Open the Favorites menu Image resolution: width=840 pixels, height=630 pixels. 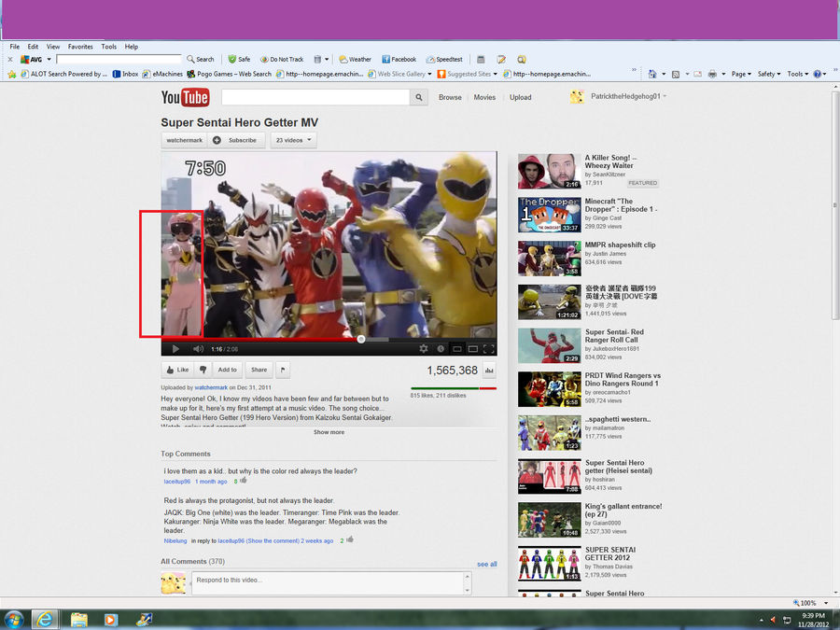point(80,46)
